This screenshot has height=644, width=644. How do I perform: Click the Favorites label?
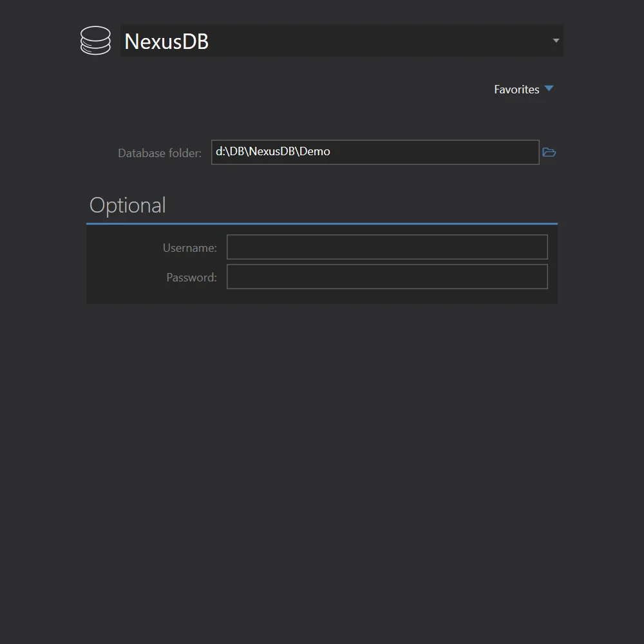(516, 89)
